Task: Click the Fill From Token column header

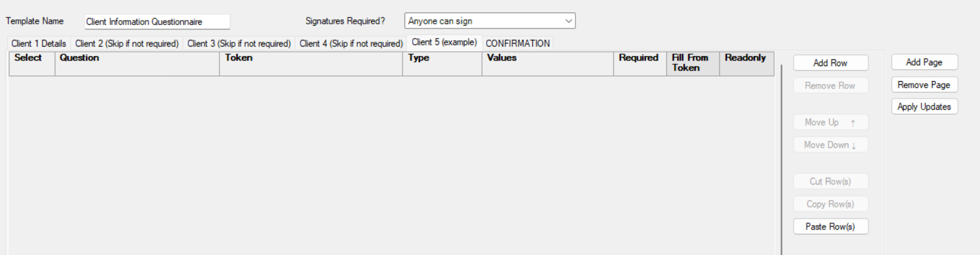Action: pyautogui.click(x=692, y=64)
